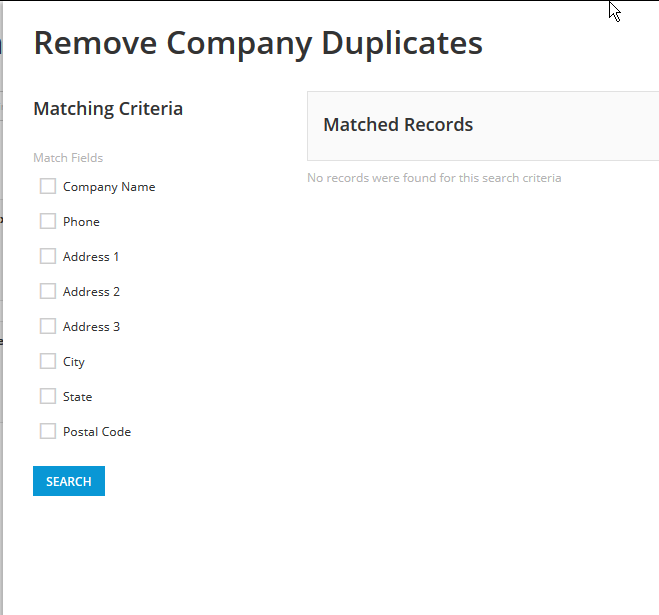659x615 pixels.
Task: Click the Match Fields label
Action: click(x=68, y=158)
